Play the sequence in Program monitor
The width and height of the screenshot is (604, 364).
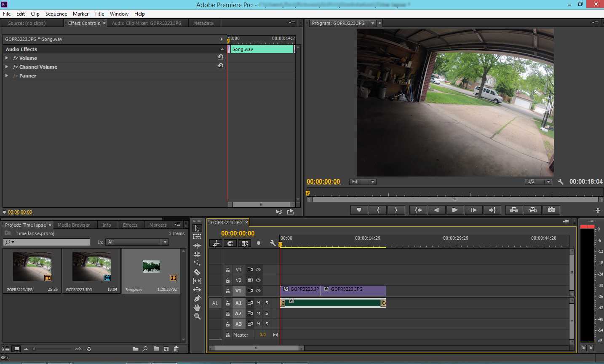(x=455, y=210)
